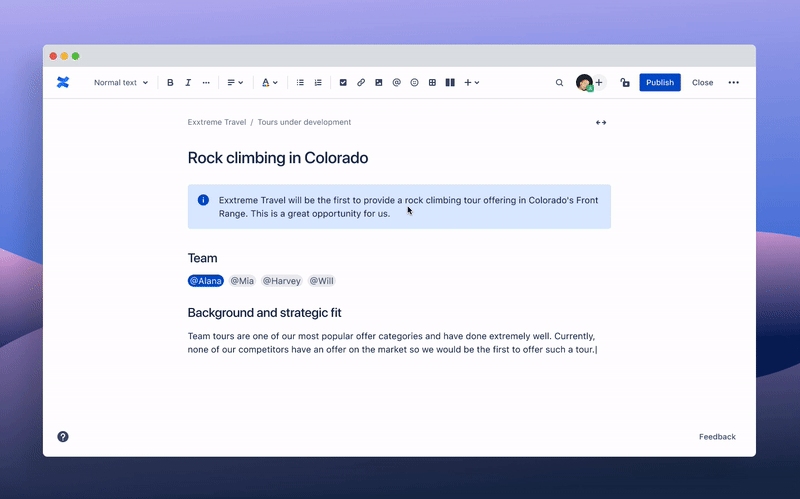Image resolution: width=800 pixels, height=499 pixels.
Task: Insert page layouts columns
Action: coord(450,82)
